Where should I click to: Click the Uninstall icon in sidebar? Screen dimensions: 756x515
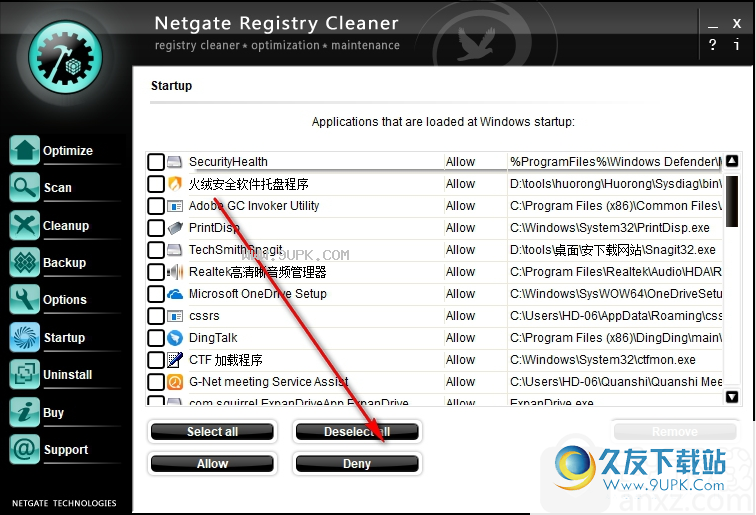pyautogui.click(x=24, y=374)
